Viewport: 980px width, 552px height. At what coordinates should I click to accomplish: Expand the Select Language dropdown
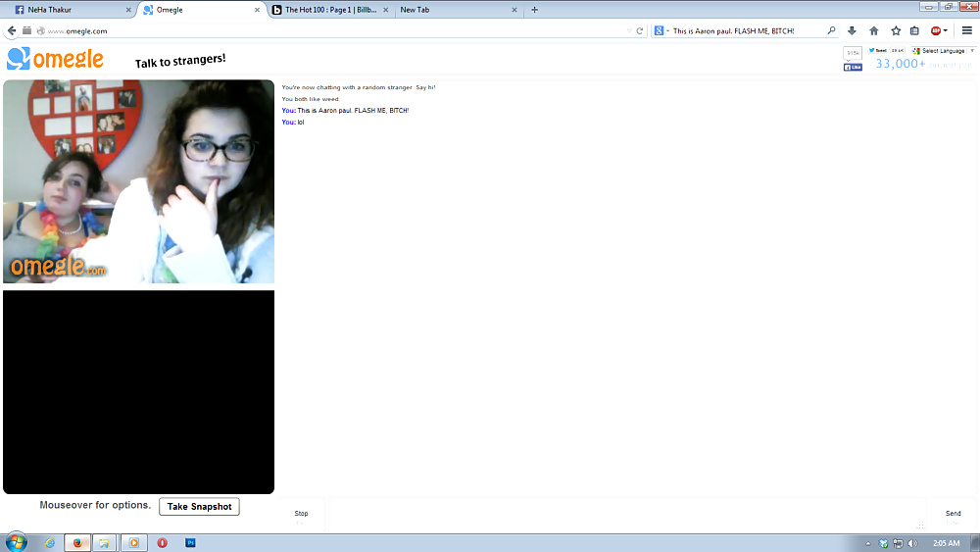[943, 51]
